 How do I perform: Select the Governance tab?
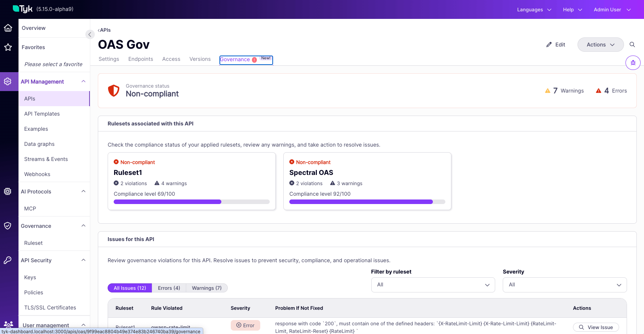click(x=246, y=60)
